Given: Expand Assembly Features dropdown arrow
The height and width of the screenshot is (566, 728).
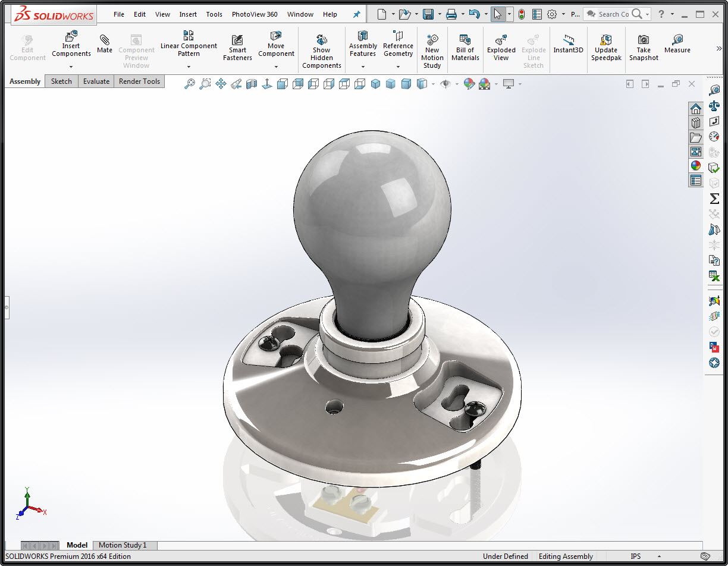Looking at the screenshot, I should pyautogui.click(x=363, y=67).
